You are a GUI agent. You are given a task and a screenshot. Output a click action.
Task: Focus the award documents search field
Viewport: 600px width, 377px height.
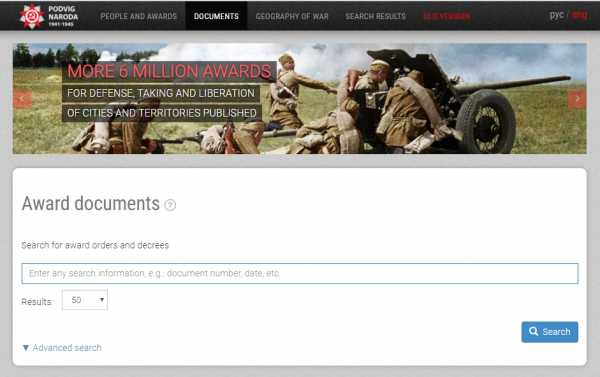pyautogui.click(x=300, y=273)
